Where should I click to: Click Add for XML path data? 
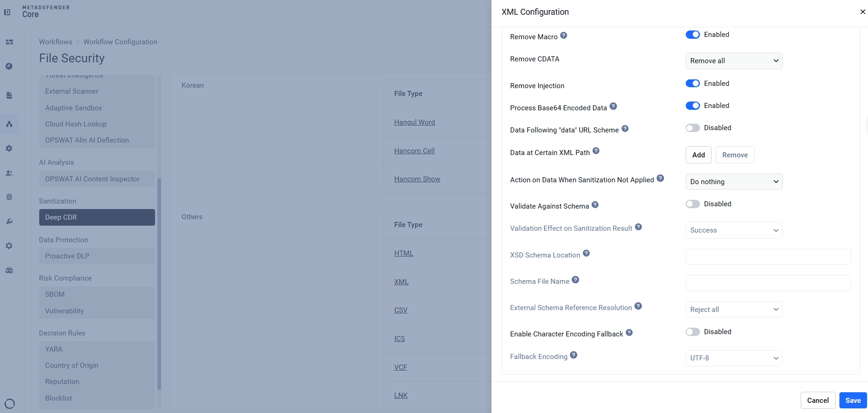point(699,155)
